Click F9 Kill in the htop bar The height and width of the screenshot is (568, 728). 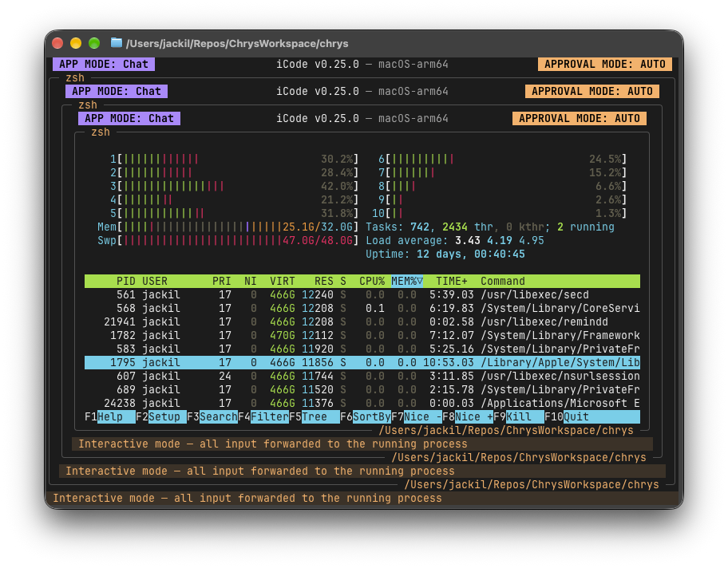[519, 416]
